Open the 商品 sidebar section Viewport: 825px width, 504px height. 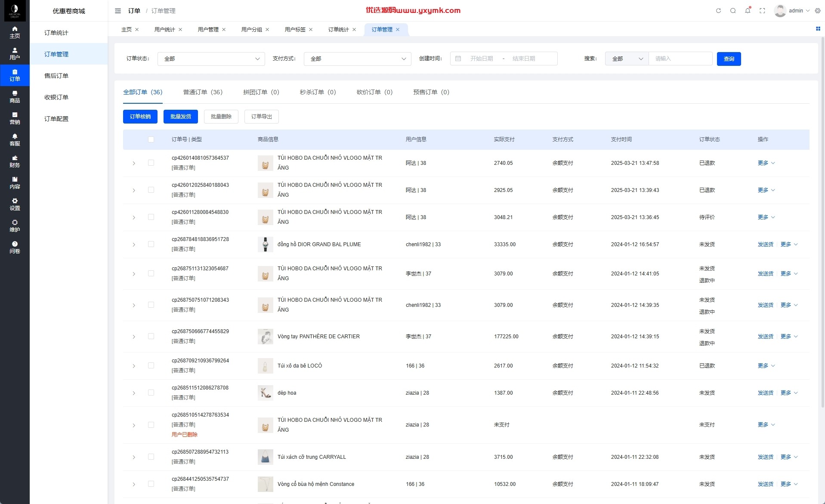pyautogui.click(x=15, y=97)
